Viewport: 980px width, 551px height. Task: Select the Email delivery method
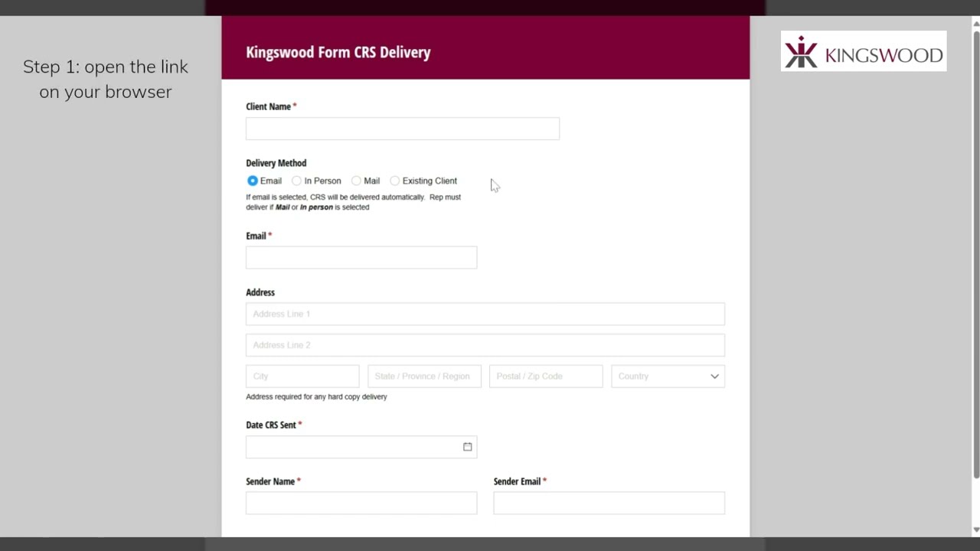252,181
